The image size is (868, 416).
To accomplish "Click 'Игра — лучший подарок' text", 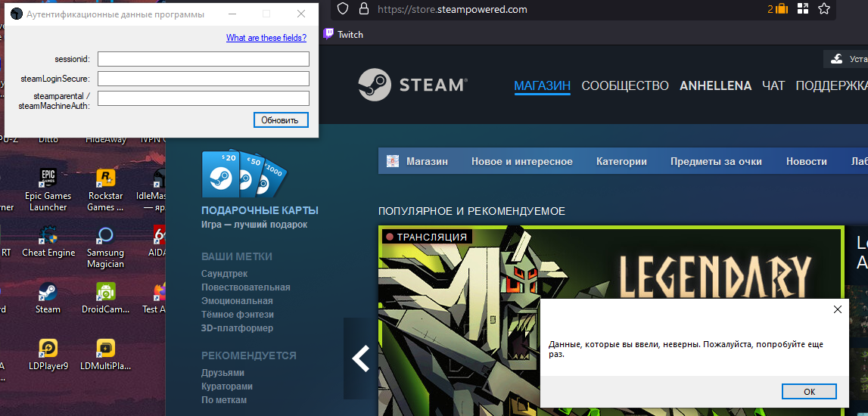I will 254,225.
